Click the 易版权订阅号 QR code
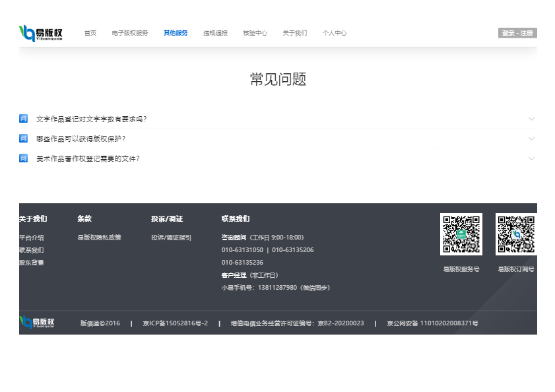 click(516, 234)
